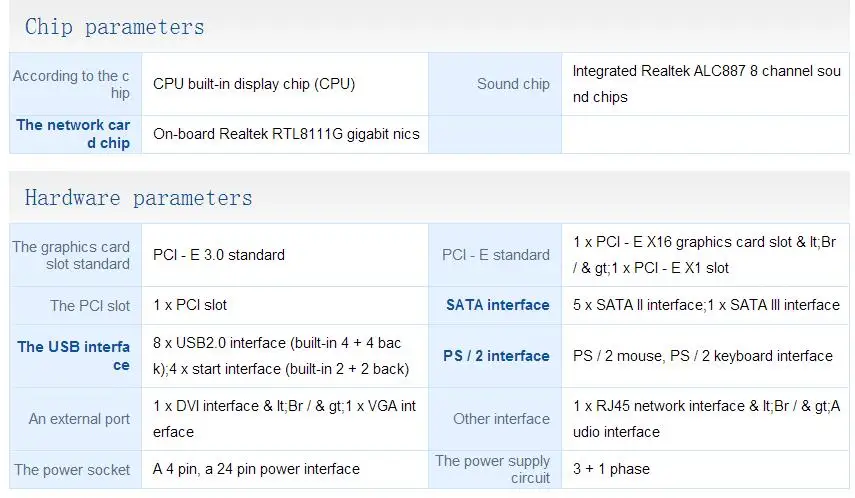Click the Realtek RTL8111G gigabit nics text
Viewport: 855px width, 498px height.
(286, 134)
